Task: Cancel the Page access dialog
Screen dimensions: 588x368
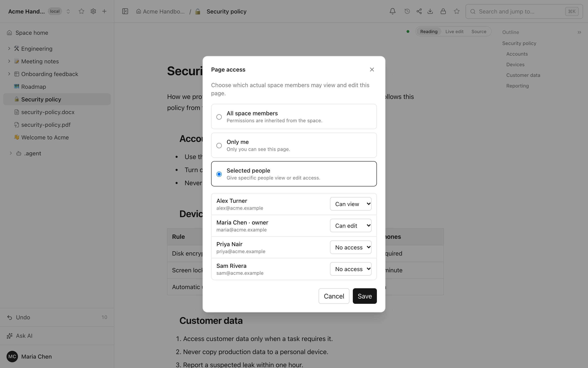Action: point(334,296)
